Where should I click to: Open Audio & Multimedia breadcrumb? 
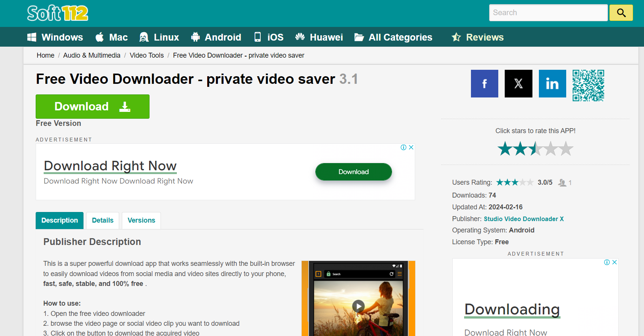[92, 55]
